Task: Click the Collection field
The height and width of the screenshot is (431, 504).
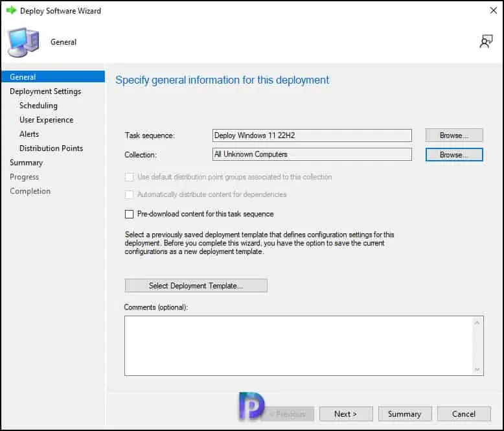Action: click(312, 154)
